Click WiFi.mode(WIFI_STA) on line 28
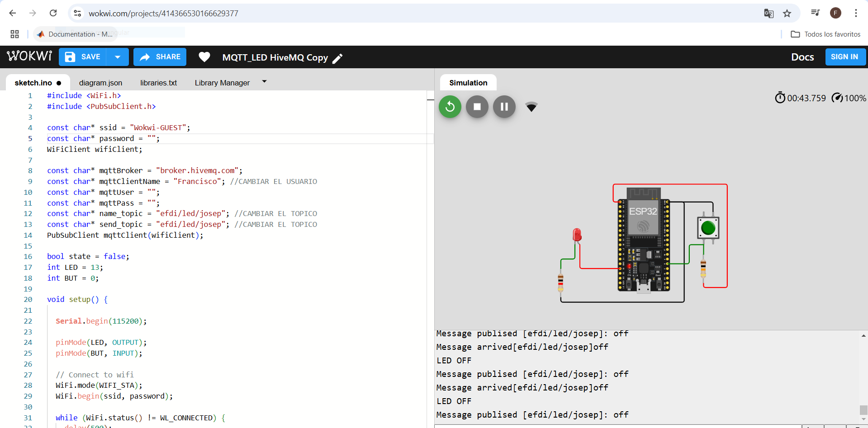The width and height of the screenshot is (868, 428). pyautogui.click(x=99, y=385)
